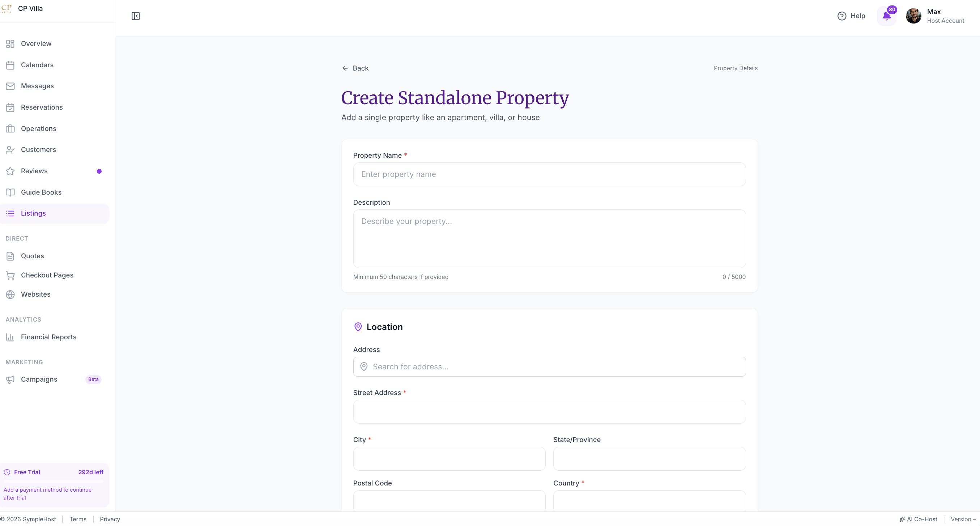Open Customers in the sidebar
This screenshot has width=980, height=526.
point(55,149)
